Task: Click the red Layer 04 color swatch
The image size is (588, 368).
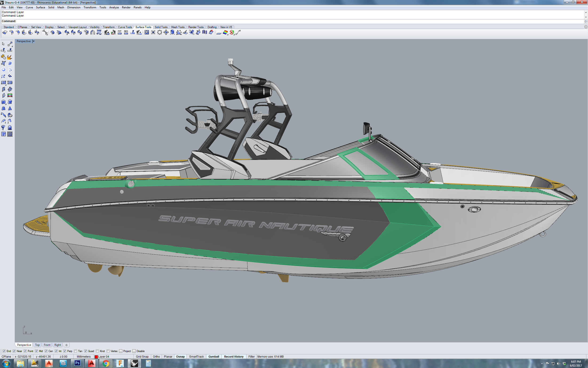Action: coord(96,357)
